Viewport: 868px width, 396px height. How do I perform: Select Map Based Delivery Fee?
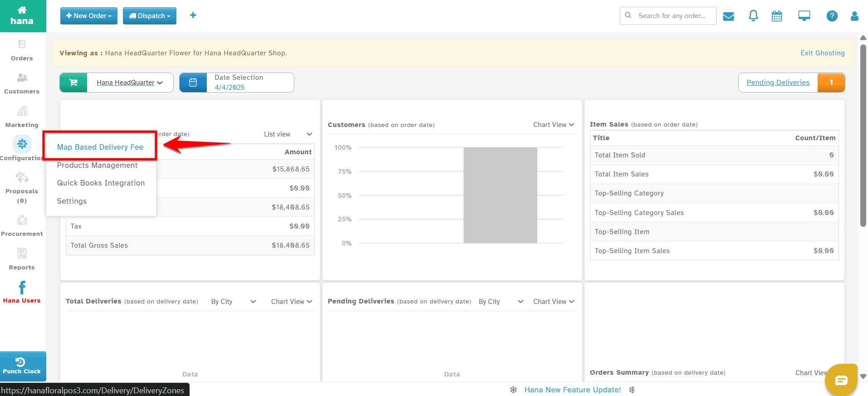point(100,147)
